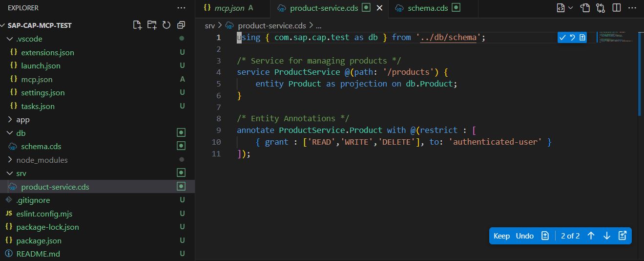Open the source control compare icon
This screenshot has width=644, height=261.
[x=601, y=8]
